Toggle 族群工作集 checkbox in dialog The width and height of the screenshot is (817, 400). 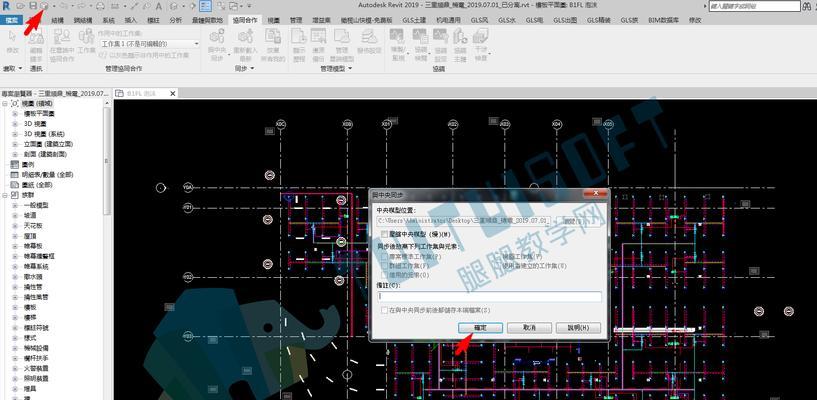(385, 266)
